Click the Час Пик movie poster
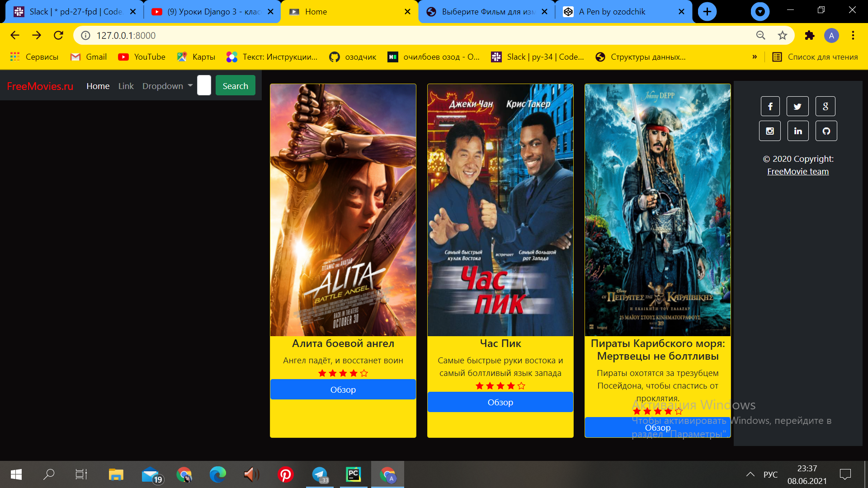The height and width of the screenshot is (488, 868). click(x=500, y=210)
